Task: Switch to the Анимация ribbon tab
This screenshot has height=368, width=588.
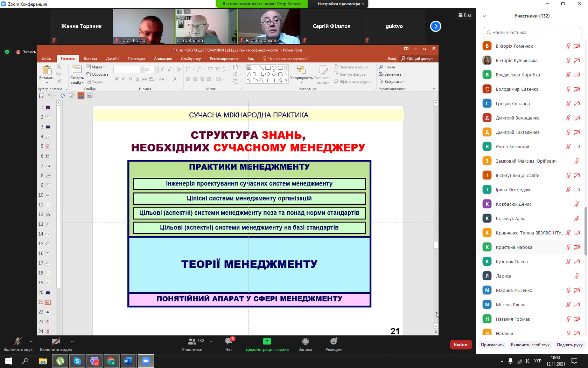Action: [x=163, y=59]
